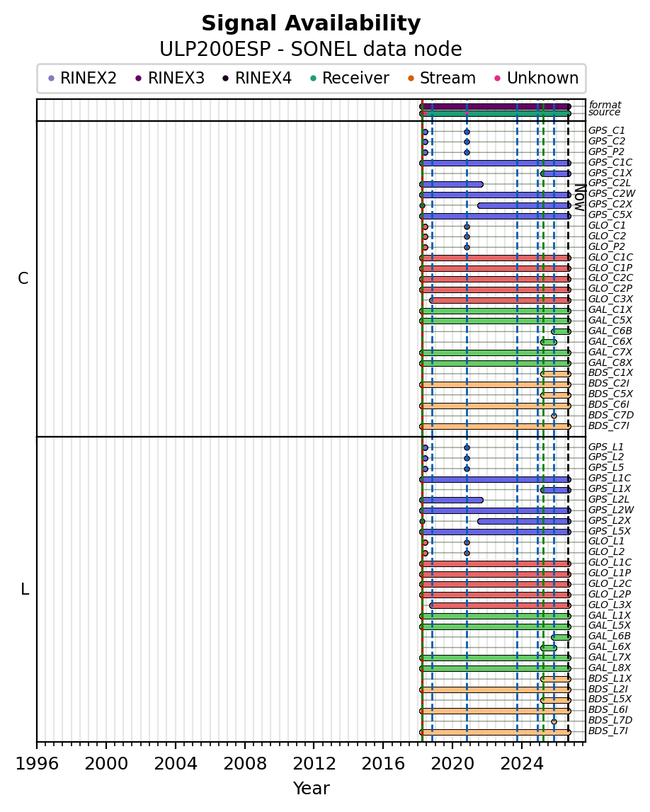Click the GPS_C1X signal label
650x812 pixels.
pyautogui.click(x=610, y=173)
